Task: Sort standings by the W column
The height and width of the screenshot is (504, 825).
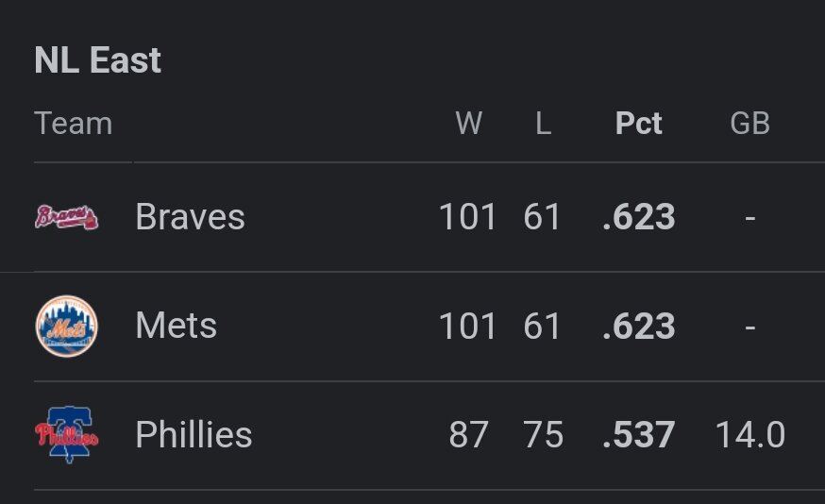Action: pyautogui.click(x=468, y=124)
